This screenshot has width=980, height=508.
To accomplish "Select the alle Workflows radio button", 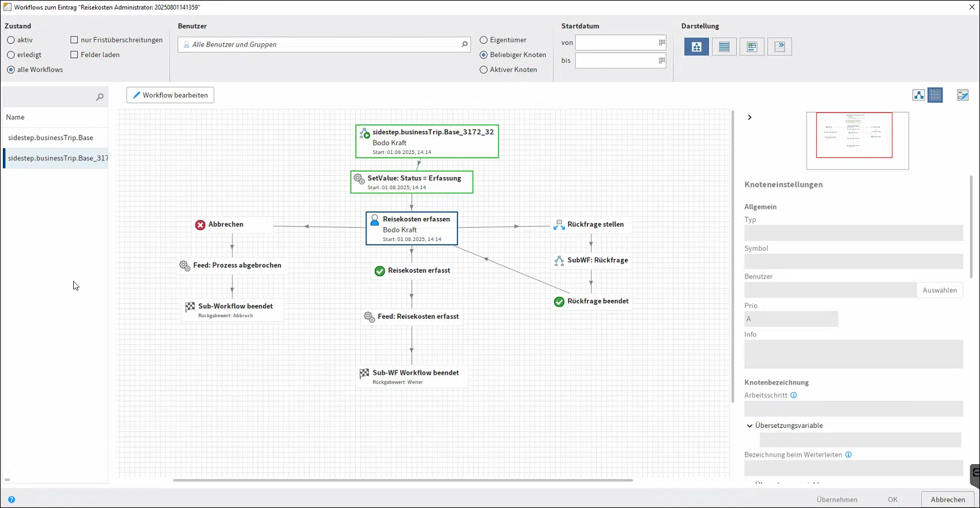I will (x=11, y=70).
